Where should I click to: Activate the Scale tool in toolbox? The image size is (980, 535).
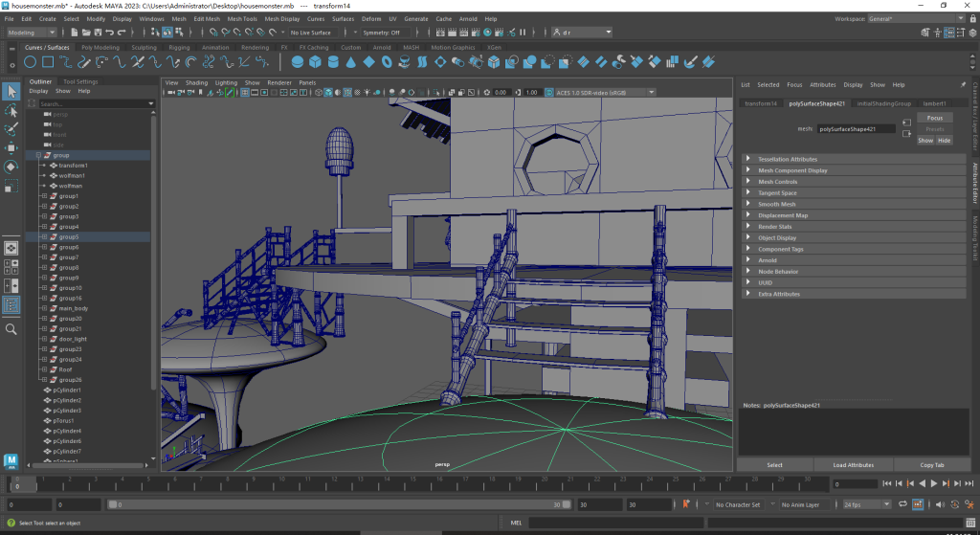click(11, 186)
